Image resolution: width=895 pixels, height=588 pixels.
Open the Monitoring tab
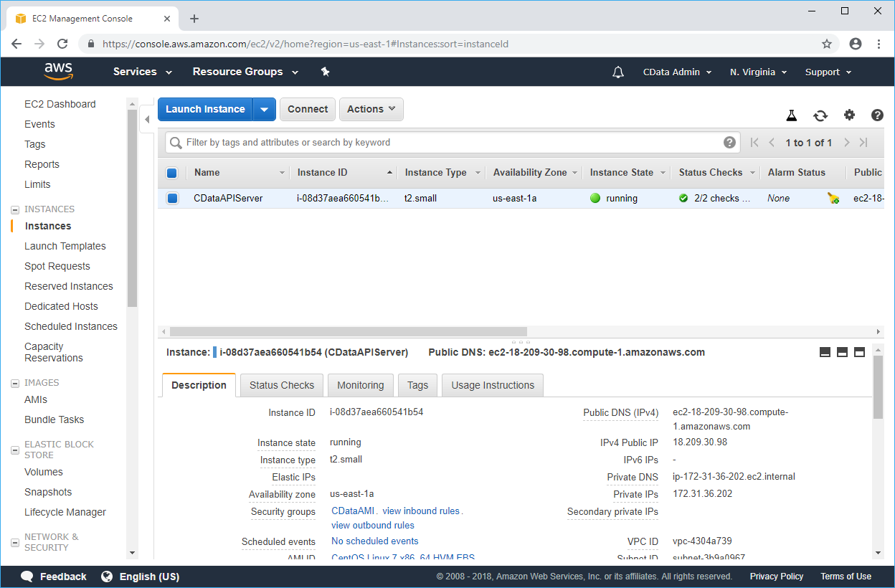click(x=360, y=385)
